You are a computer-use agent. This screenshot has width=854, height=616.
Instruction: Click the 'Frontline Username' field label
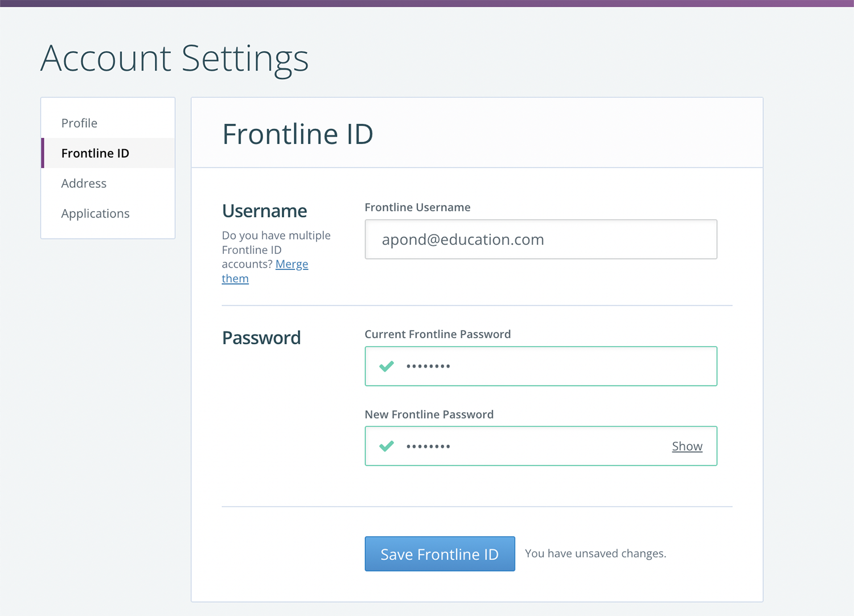point(417,207)
